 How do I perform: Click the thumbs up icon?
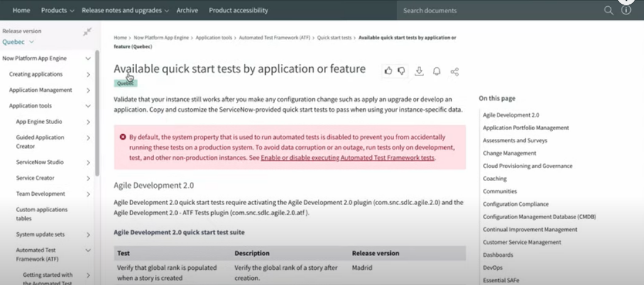coord(388,71)
